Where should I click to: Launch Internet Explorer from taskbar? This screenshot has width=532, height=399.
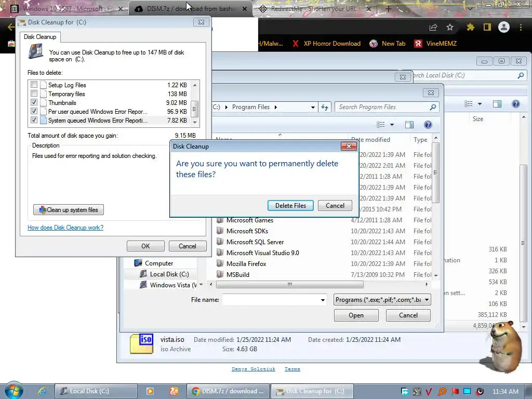point(42,391)
